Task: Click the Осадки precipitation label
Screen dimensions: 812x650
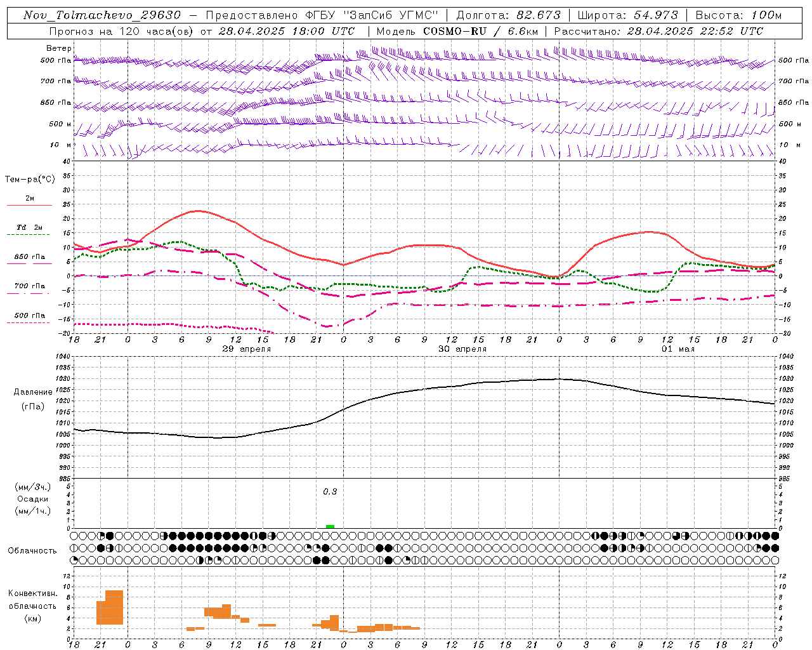Action: pyautogui.click(x=33, y=499)
